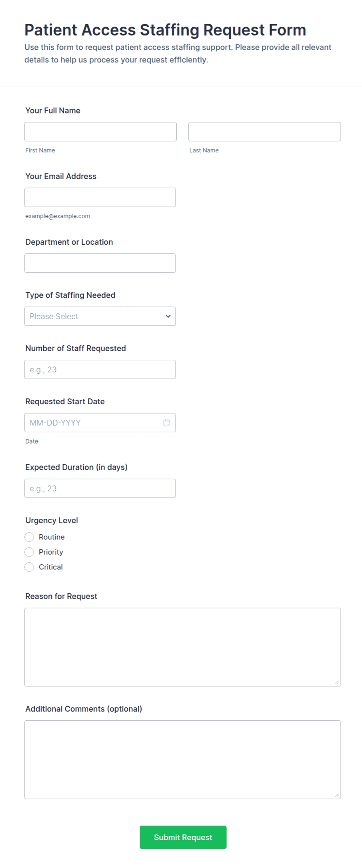Click the Your Full Name label
The height and width of the screenshot is (868, 362).
pyautogui.click(x=53, y=110)
